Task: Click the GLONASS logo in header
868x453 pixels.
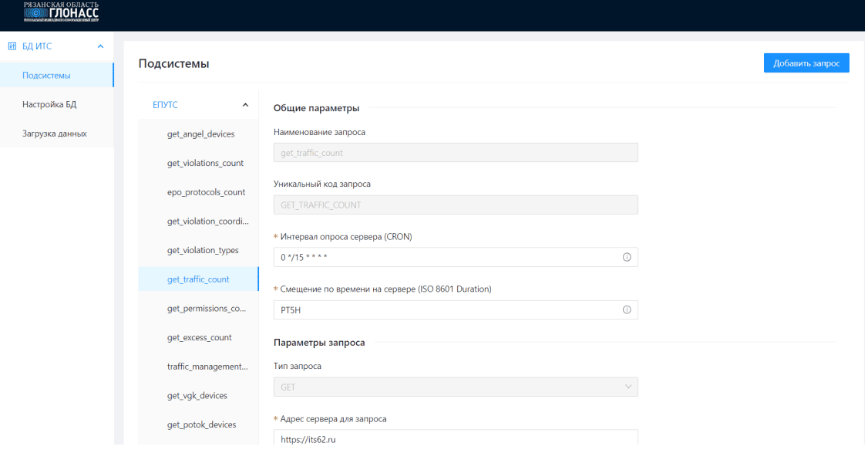Action: 61,13
